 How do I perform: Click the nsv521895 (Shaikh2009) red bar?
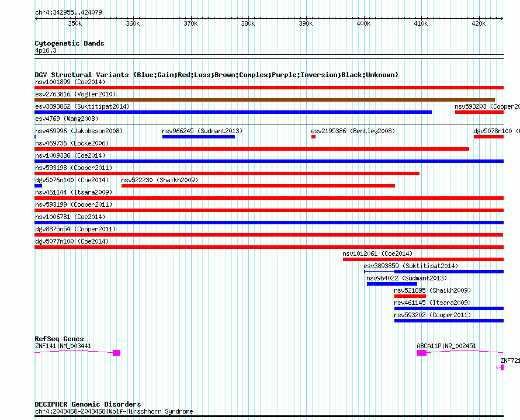tap(410, 296)
